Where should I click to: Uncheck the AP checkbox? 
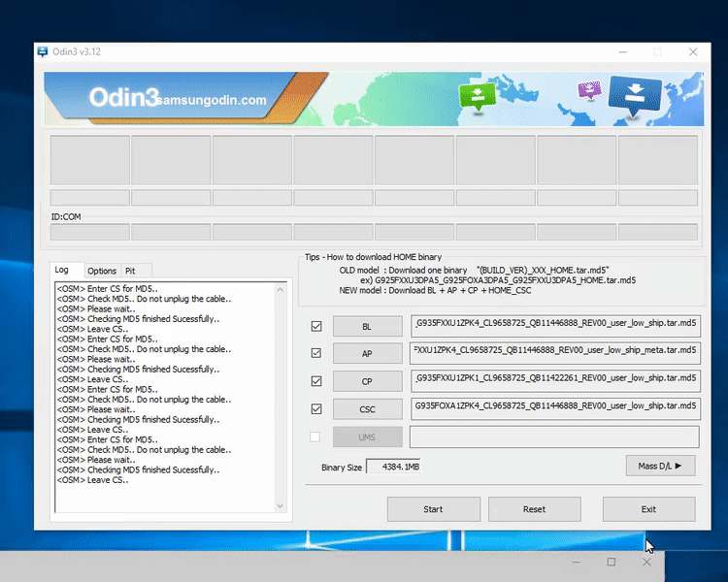coord(316,354)
